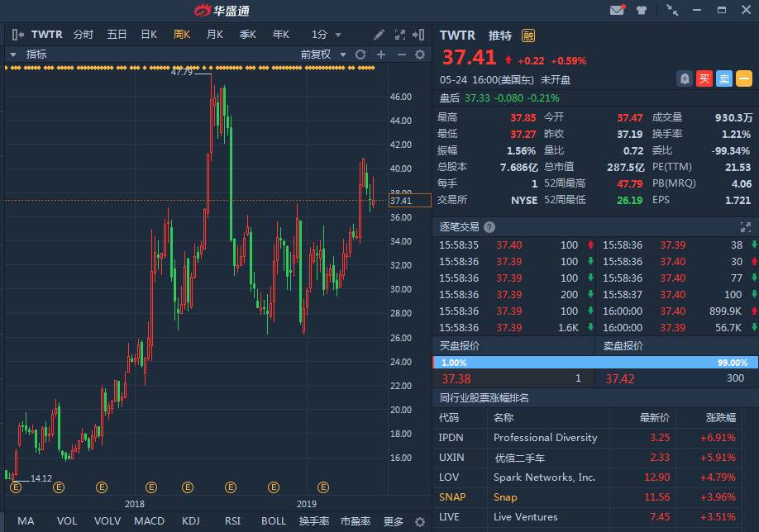Select the 周K chart tab
The image size is (759, 532).
[182, 35]
